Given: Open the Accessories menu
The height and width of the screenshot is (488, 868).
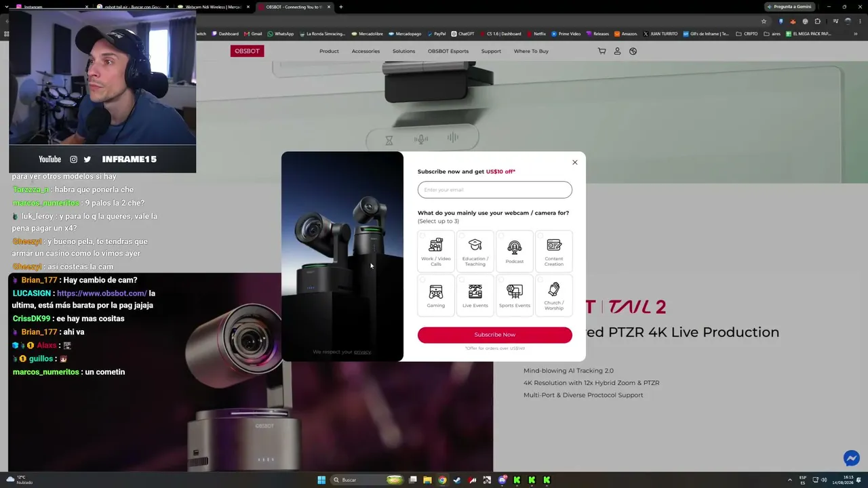Looking at the screenshot, I should (366, 51).
